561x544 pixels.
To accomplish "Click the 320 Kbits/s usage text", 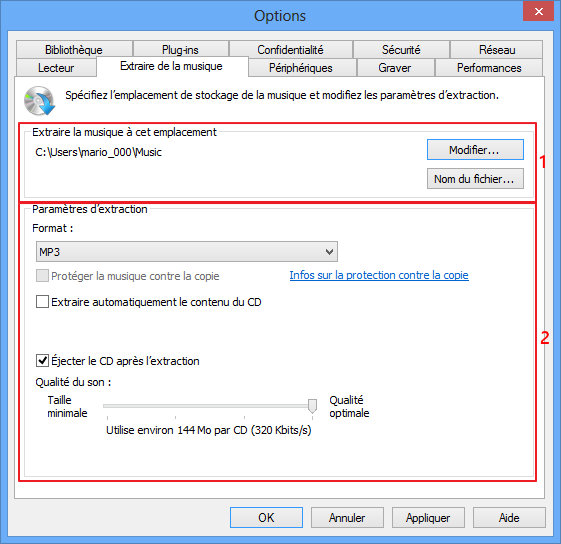I will point(209,430).
